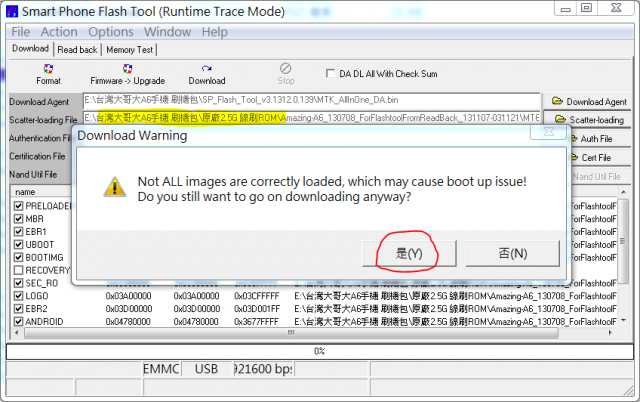Click the name column header
This screenshot has width=640, height=402.
[x=25, y=192]
